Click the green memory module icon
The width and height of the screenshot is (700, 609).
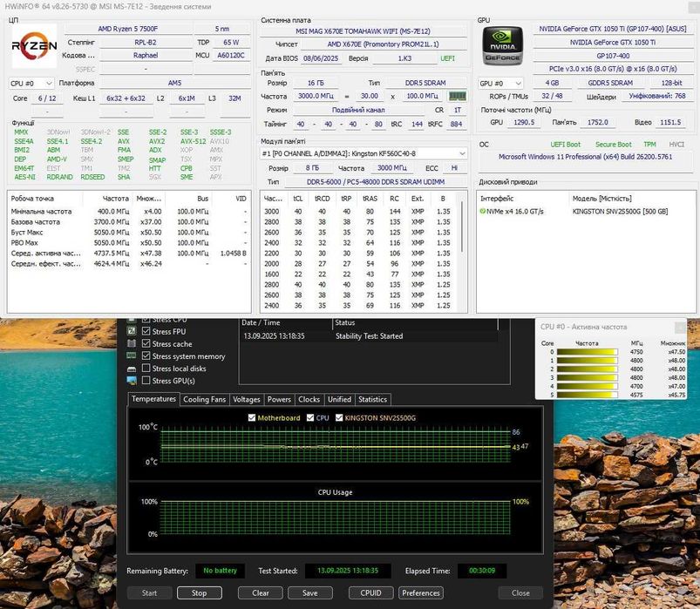click(457, 96)
